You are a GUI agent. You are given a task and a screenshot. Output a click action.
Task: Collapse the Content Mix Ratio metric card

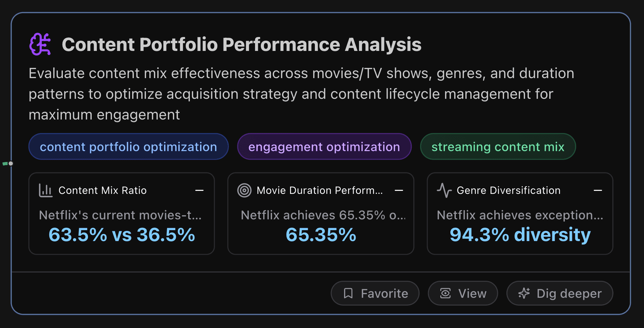(200, 190)
